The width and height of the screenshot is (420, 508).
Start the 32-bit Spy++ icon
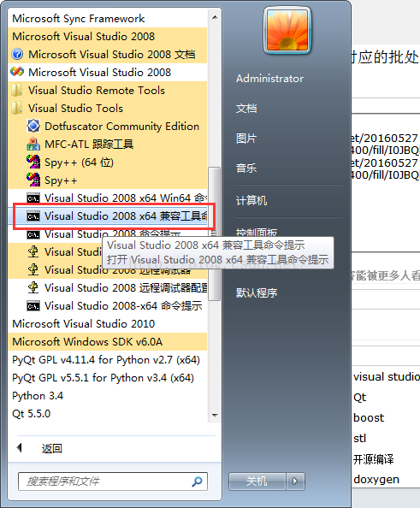click(33, 180)
